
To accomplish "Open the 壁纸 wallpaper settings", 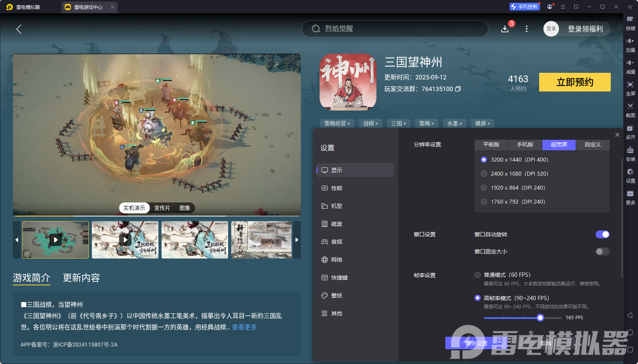I will [337, 295].
